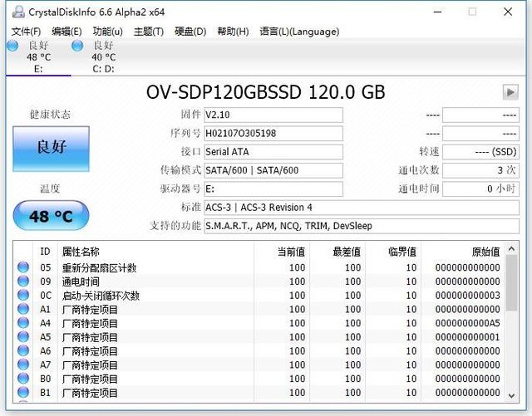Click the 原始值 column header

[463, 252]
